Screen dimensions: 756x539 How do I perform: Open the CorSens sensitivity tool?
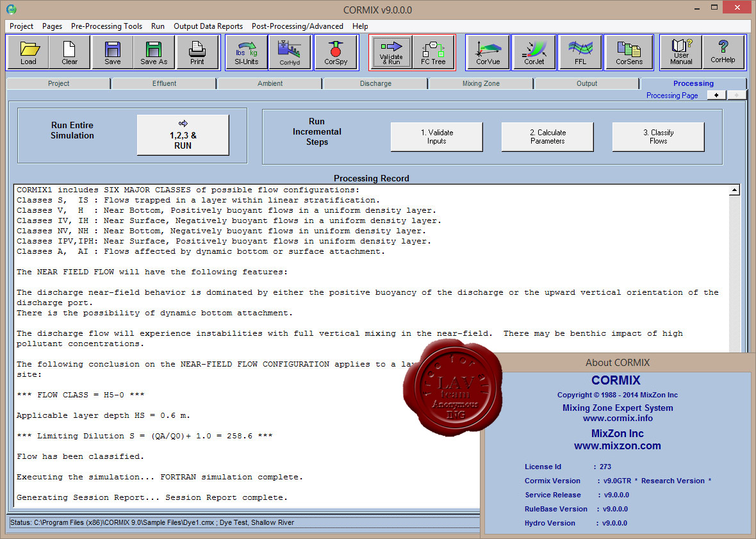(x=629, y=52)
